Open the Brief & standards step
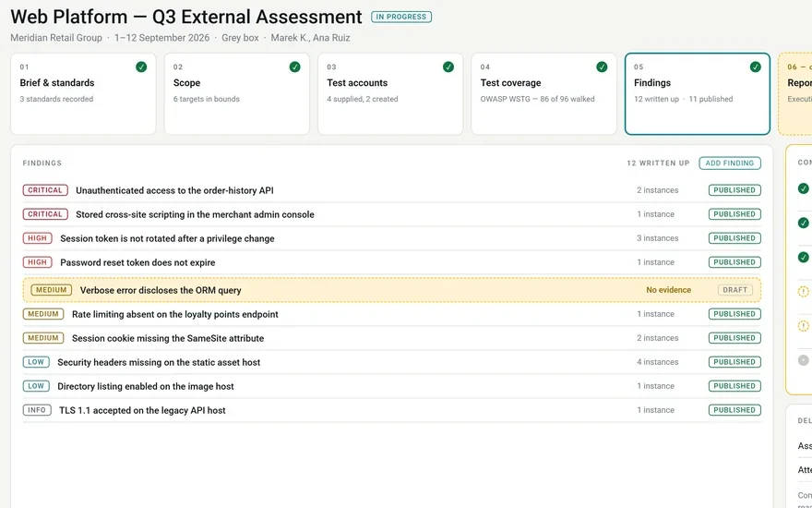The image size is (812, 508). (83, 94)
